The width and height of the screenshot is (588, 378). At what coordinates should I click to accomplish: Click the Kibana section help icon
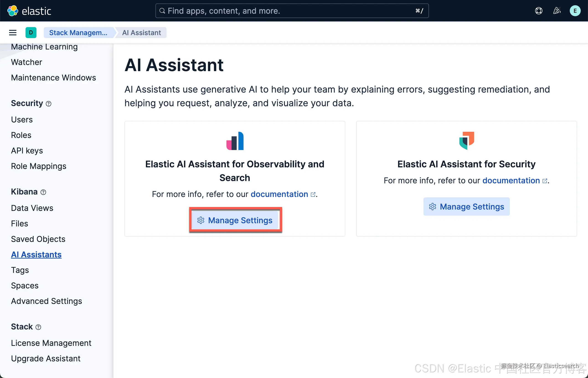pos(44,192)
